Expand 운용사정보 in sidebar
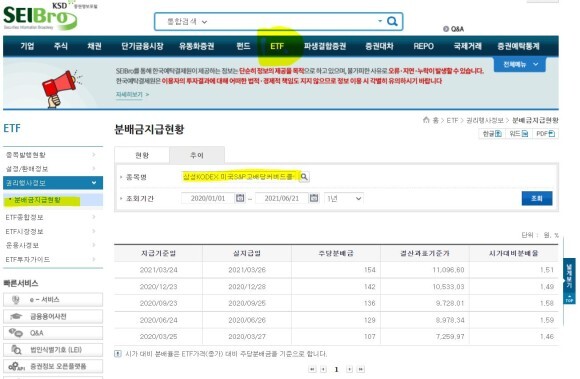The image size is (580, 379). [53, 245]
